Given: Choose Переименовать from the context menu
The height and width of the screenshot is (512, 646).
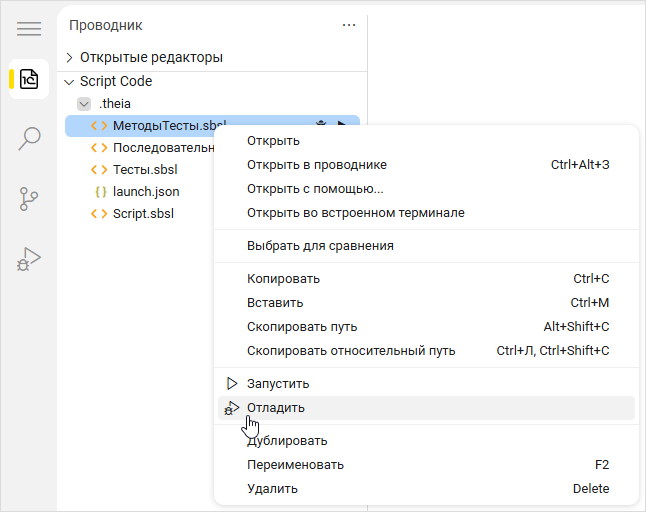Looking at the screenshot, I should pyautogui.click(x=295, y=465).
